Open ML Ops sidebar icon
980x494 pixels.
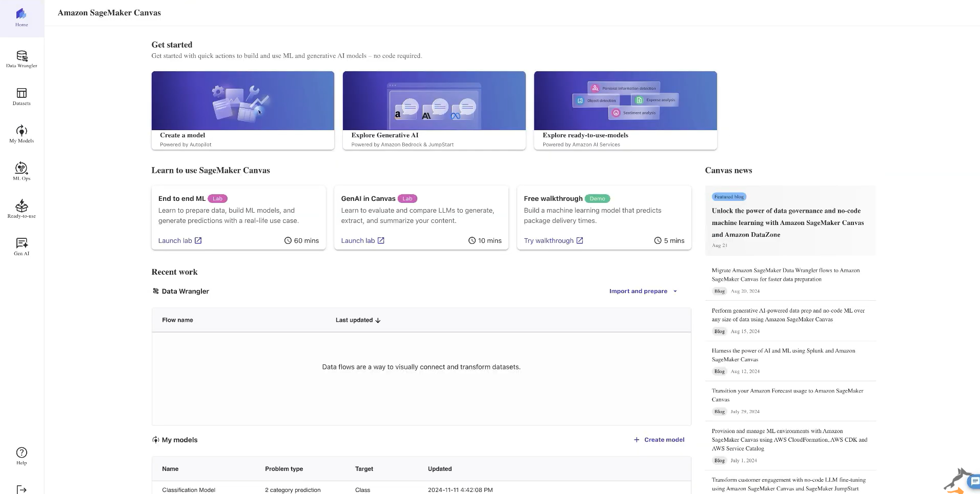22,172
